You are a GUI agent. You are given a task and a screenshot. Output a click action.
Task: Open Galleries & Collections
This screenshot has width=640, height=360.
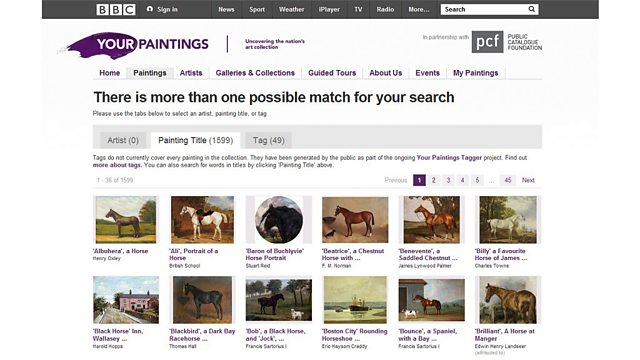pos(255,73)
